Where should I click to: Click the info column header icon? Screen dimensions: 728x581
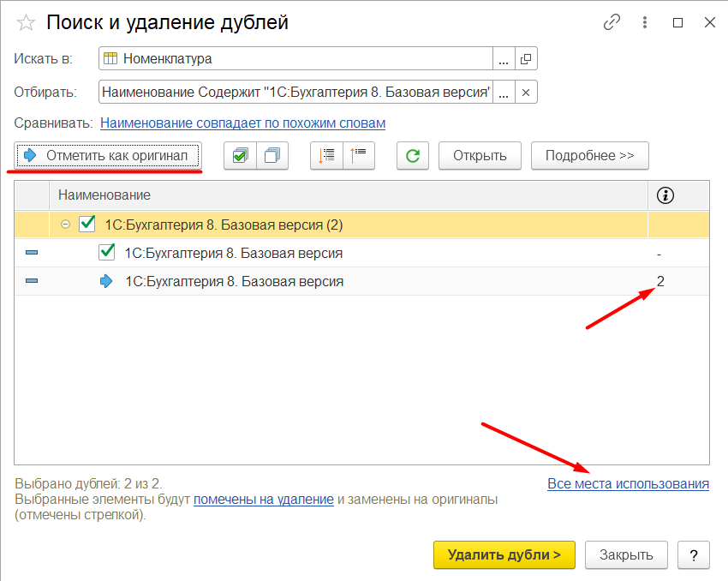tap(665, 195)
